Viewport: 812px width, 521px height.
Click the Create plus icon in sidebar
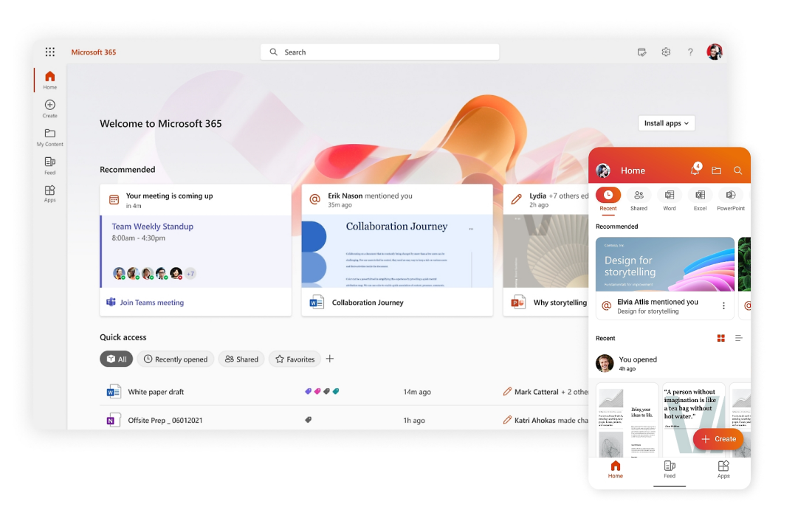[49, 106]
